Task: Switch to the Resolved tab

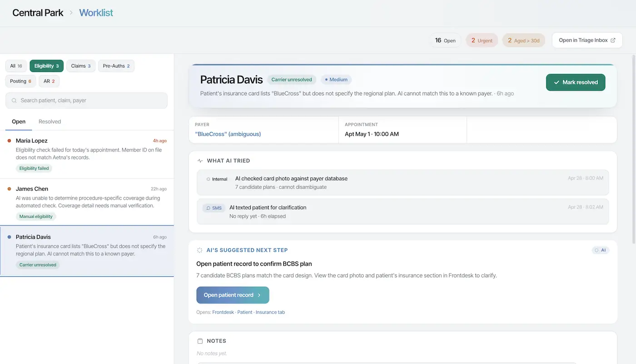Action: click(x=50, y=122)
